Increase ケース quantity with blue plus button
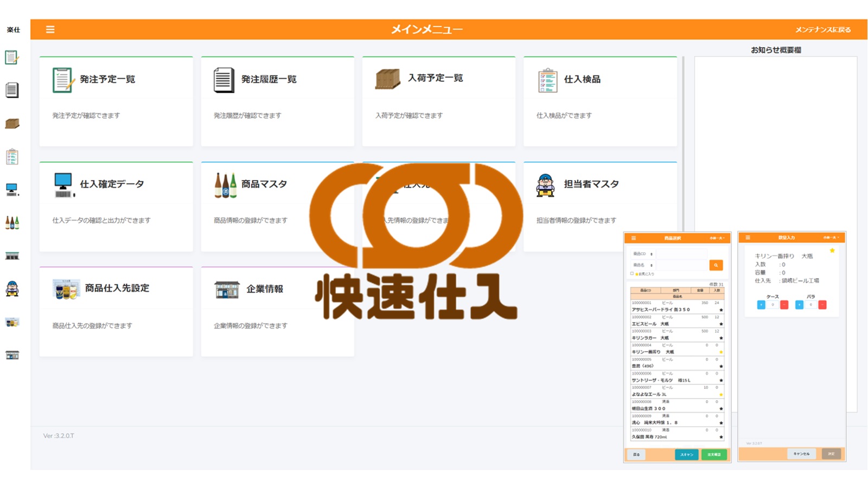The image size is (868, 488). point(761,305)
